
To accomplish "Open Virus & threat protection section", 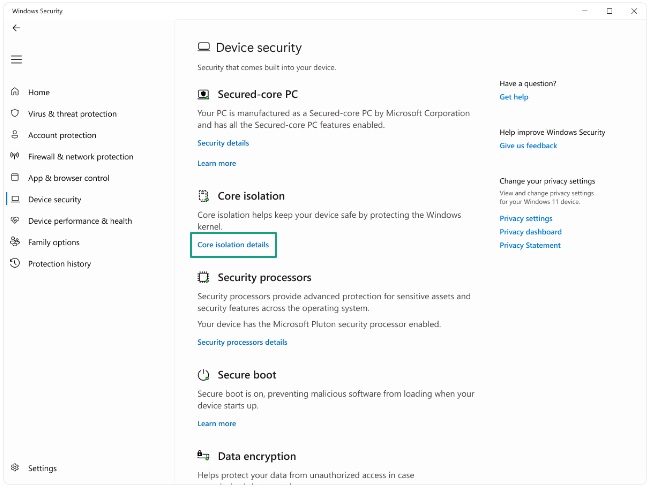I will (73, 114).
